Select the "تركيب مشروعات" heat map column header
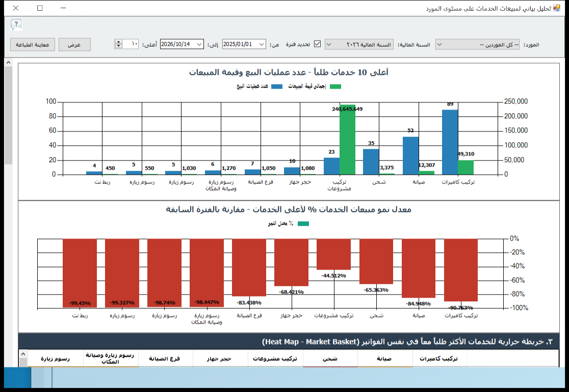This screenshot has height=392, width=569. pos(275,358)
